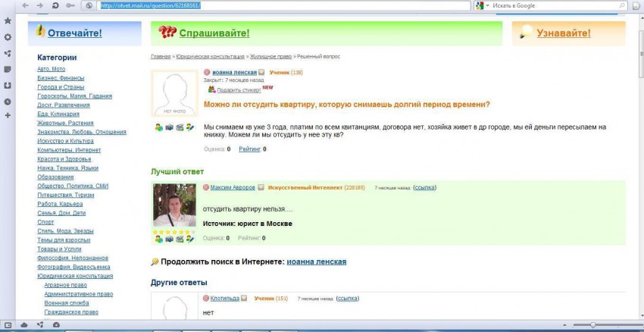Open the 'Компьютеры, Интернет' category
Viewport: 644px width, 332px height.
[x=69, y=150]
